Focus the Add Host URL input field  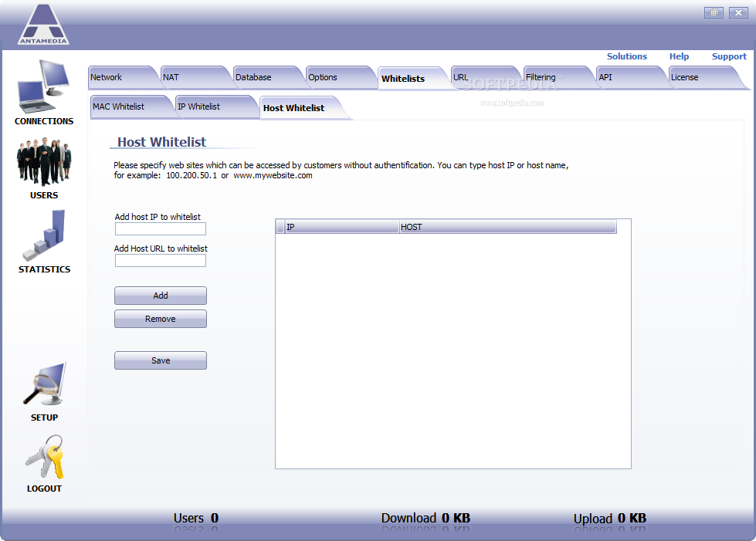tap(161, 261)
